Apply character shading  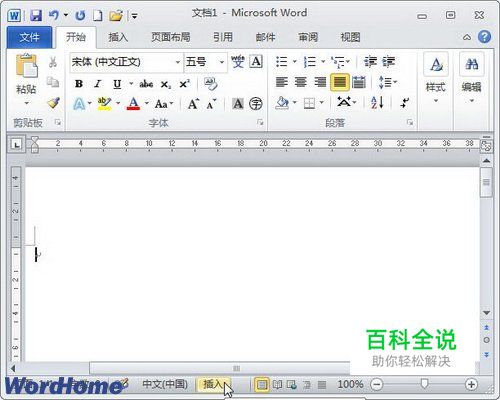pos(238,104)
